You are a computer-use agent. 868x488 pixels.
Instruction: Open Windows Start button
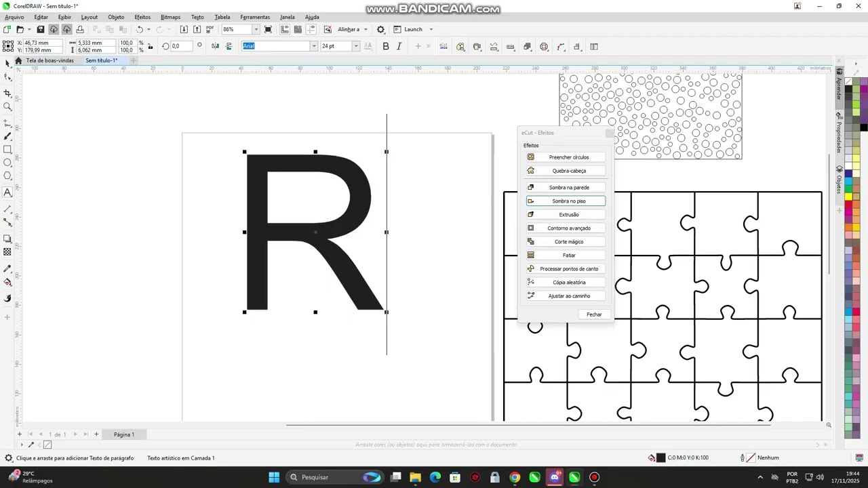(x=274, y=477)
